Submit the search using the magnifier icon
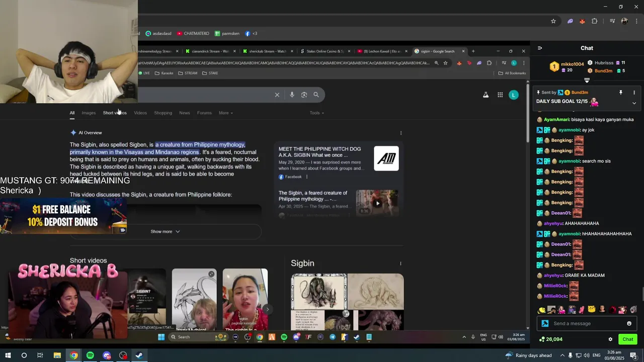This screenshot has height=362, width=644. 316,95
